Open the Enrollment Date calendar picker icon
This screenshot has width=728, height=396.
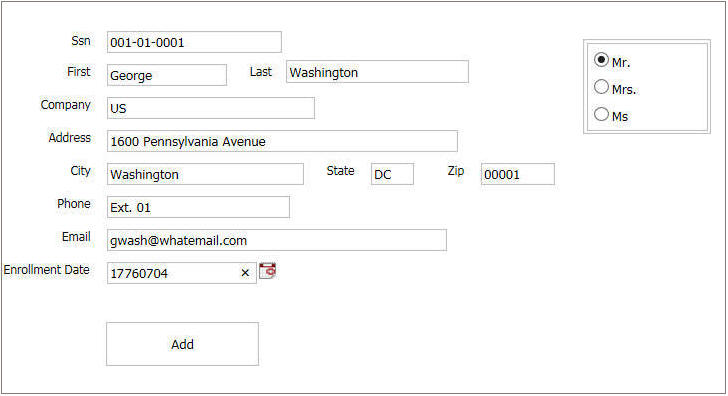[x=267, y=271]
